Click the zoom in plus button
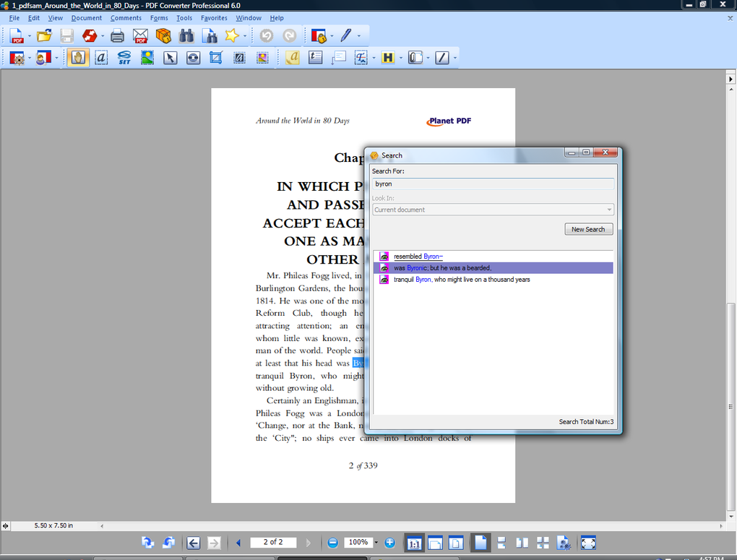 click(x=389, y=543)
